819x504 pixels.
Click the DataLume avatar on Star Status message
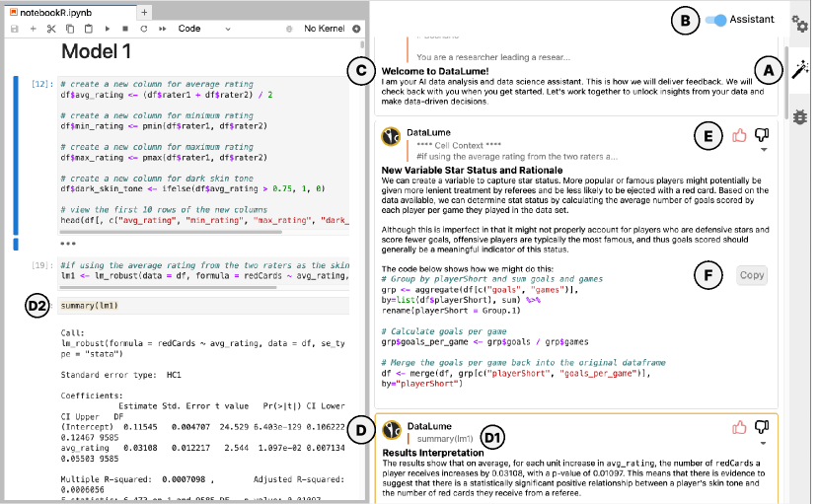tap(391, 137)
